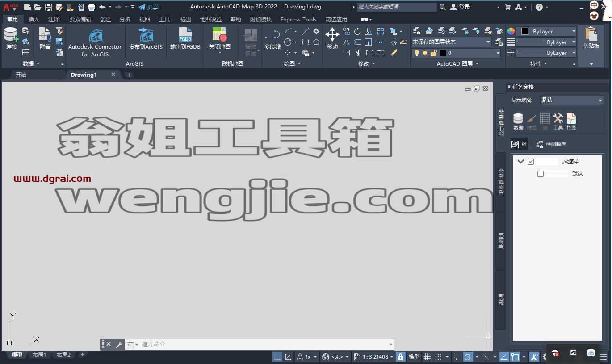
Task: Click 发布到ArcGIS publish icon
Action: pos(146,38)
